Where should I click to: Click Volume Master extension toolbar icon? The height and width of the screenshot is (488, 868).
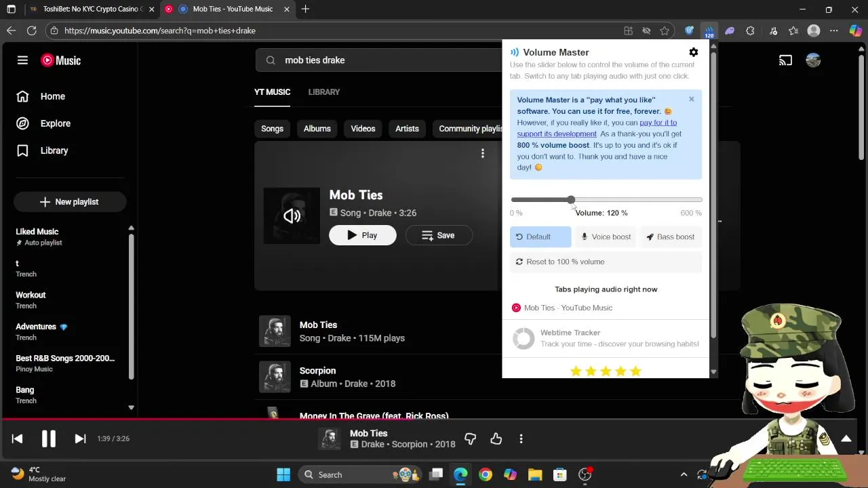tap(709, 31)
